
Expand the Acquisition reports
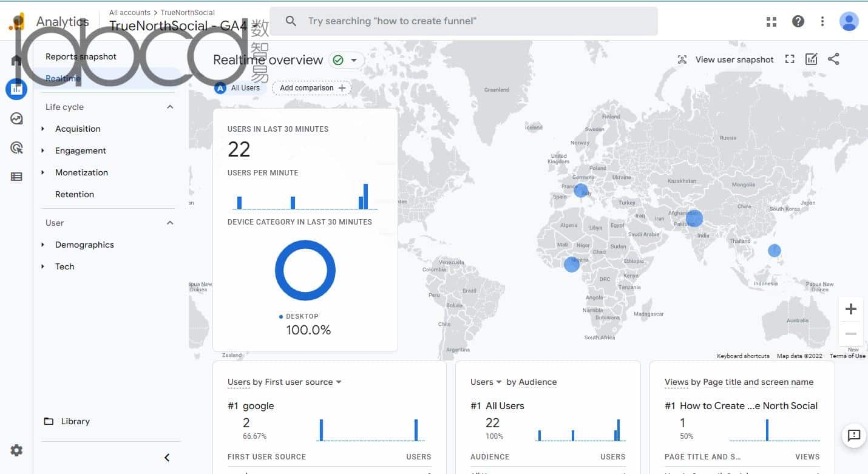(42, 129)
